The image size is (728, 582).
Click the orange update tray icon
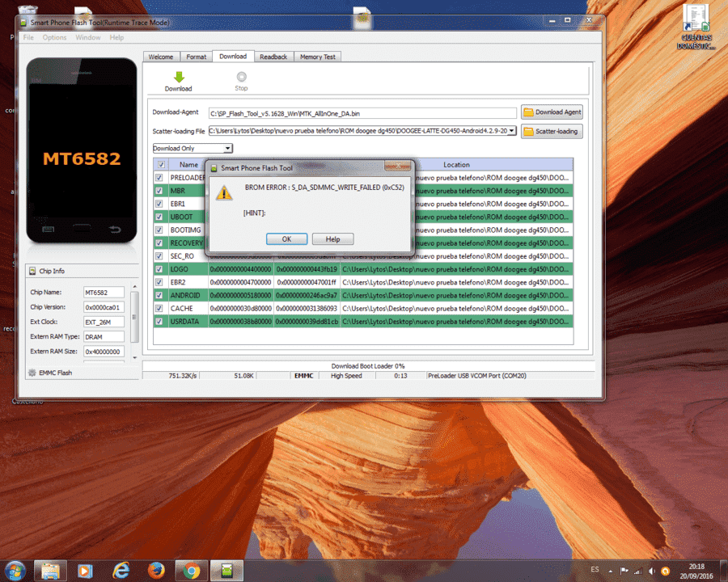click(666, 571)
